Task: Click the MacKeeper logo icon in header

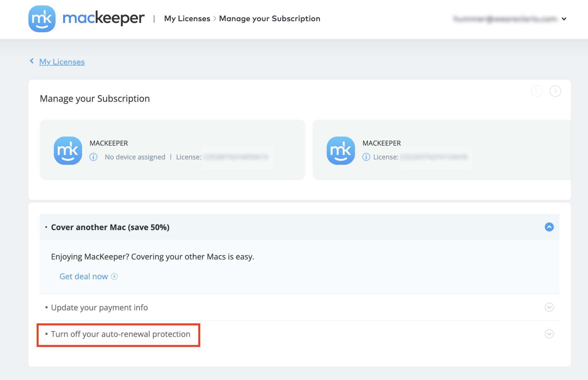Action: click(42, 19)
